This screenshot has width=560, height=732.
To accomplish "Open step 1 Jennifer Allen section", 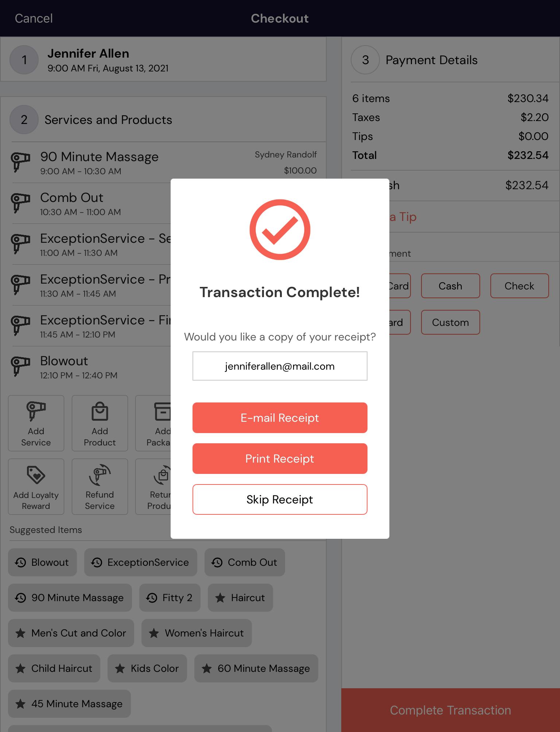I will (x=163, y=60).
